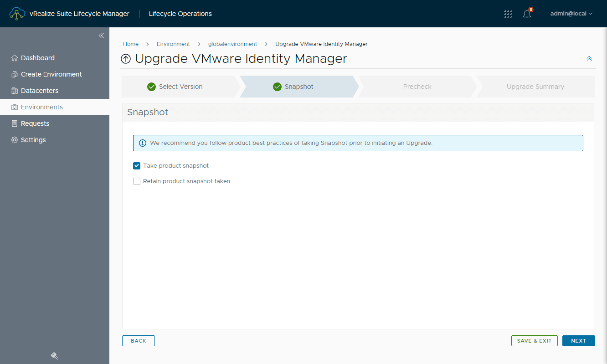Enable Retain product snapshot taken checkbox
This screenshot has width=607, height=364.
(x=137, y=181)
